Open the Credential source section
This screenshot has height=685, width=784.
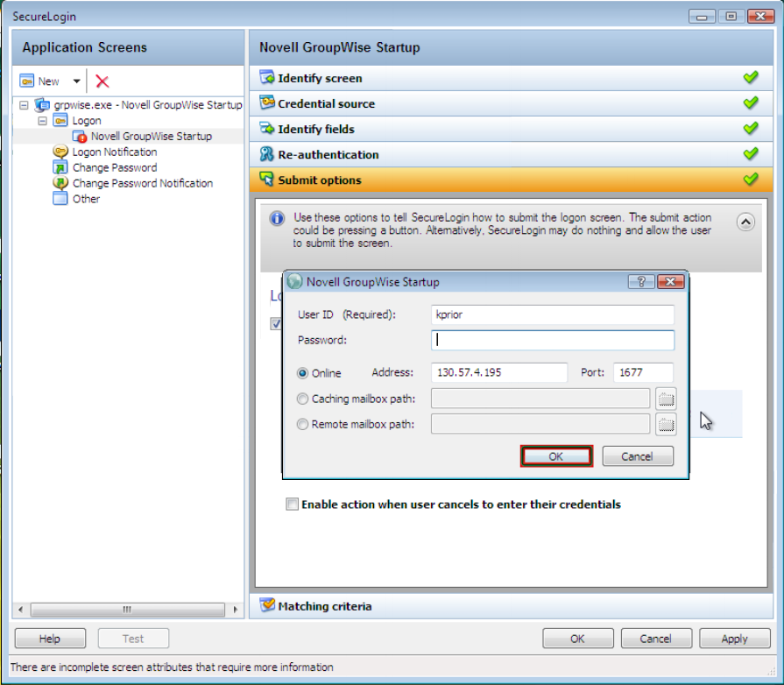pyautogui.click(x=511, y=104)
